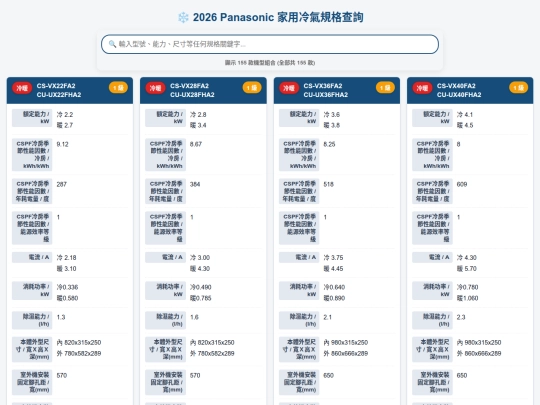
Task: Click the CSPF value 8.25
Action: click(329, 144)
